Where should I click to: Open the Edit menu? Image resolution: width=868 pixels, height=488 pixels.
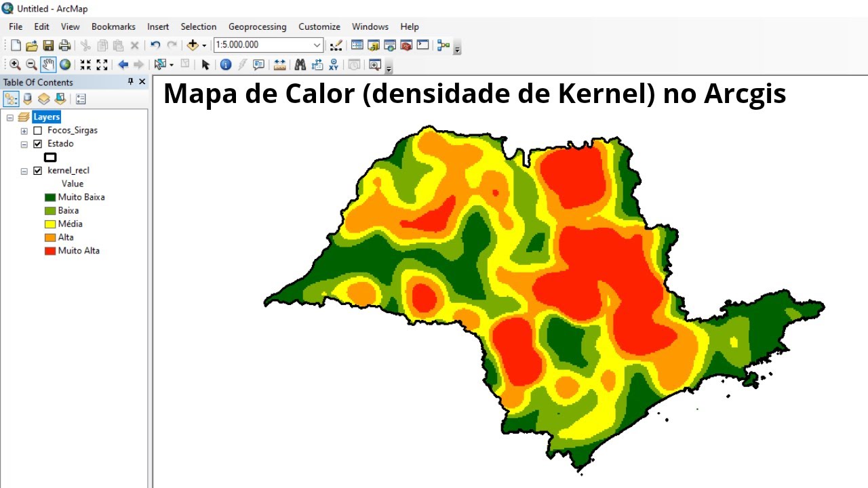(42, 26)
